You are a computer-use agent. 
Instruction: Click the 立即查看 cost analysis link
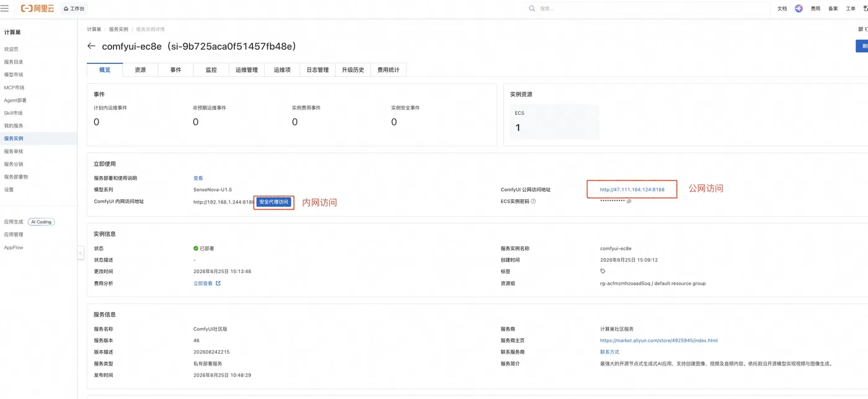pos(203,284)
